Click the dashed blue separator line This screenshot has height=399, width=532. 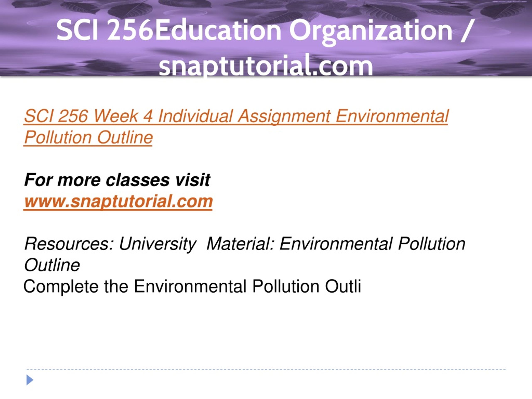266,370
